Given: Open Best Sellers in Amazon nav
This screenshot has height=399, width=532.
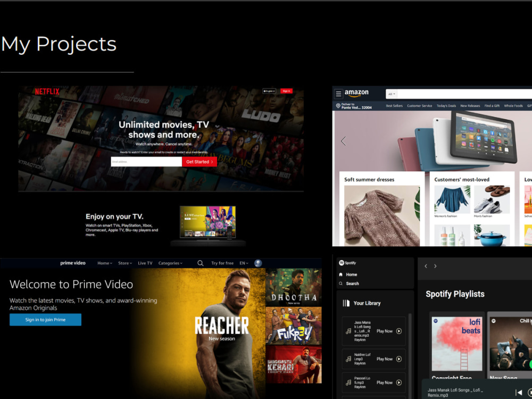Looking at the screenshot, I should (x=394, y=106).
